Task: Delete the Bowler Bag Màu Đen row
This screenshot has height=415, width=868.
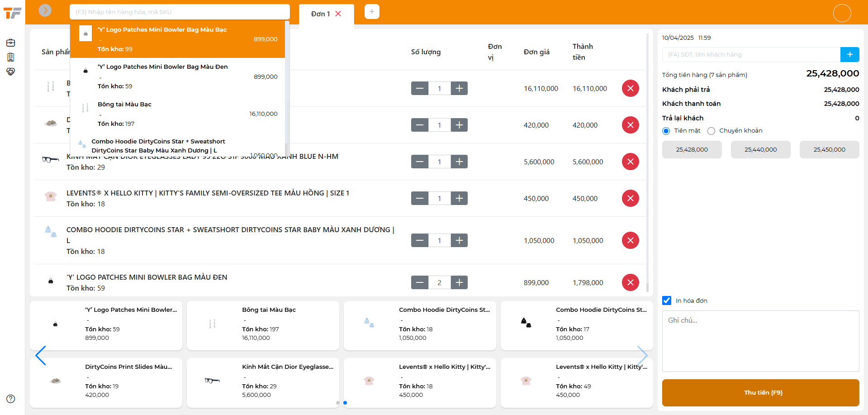Action: (x=631, y=282)
